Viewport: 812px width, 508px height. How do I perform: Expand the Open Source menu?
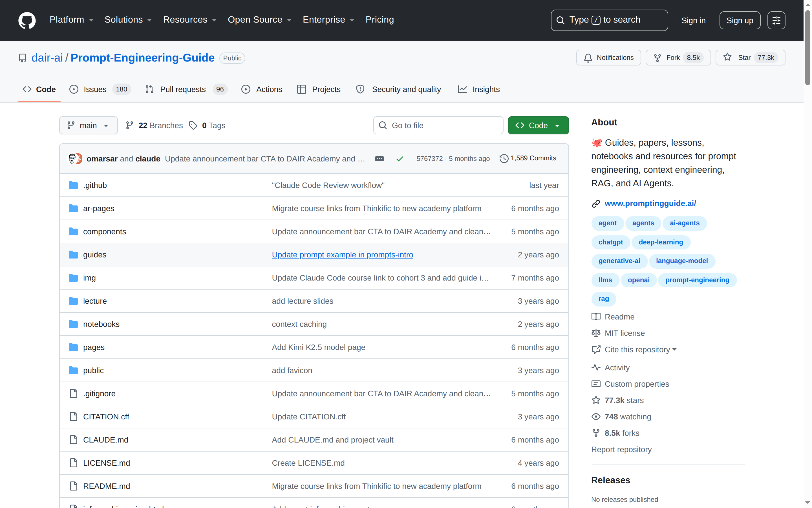[259, 20]
